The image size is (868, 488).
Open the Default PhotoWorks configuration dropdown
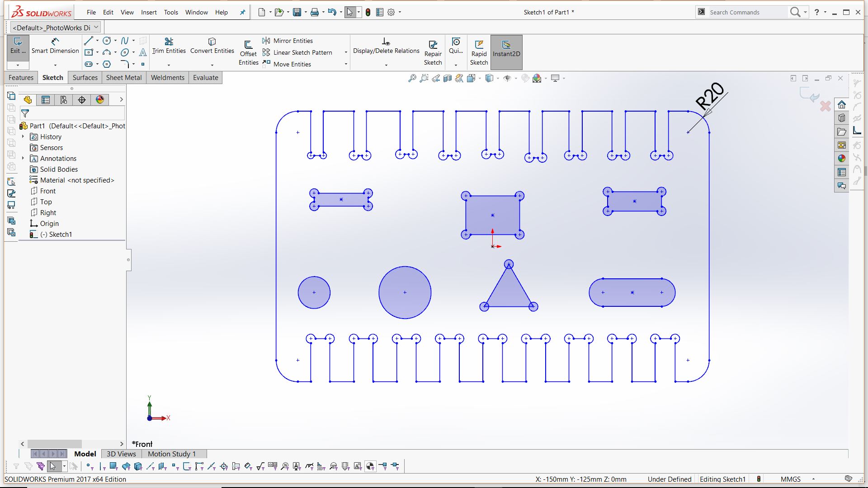point(96,27)
